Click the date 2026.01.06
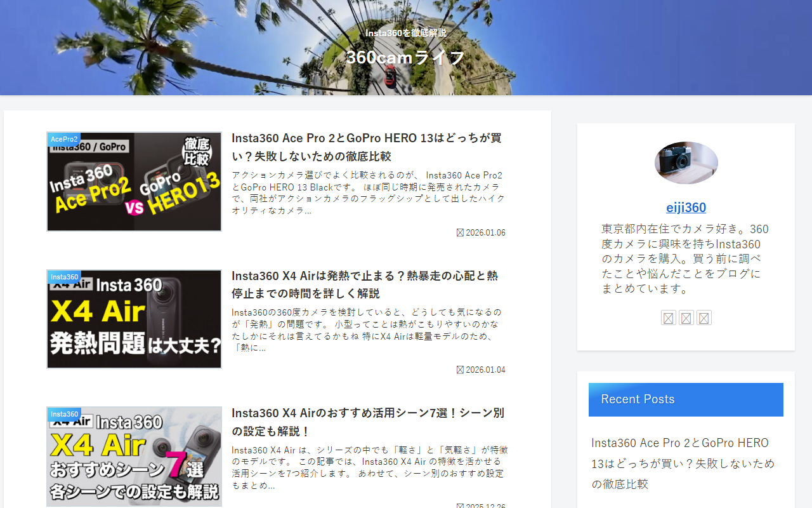The image size is (812, 508). (x=485, y=232)
